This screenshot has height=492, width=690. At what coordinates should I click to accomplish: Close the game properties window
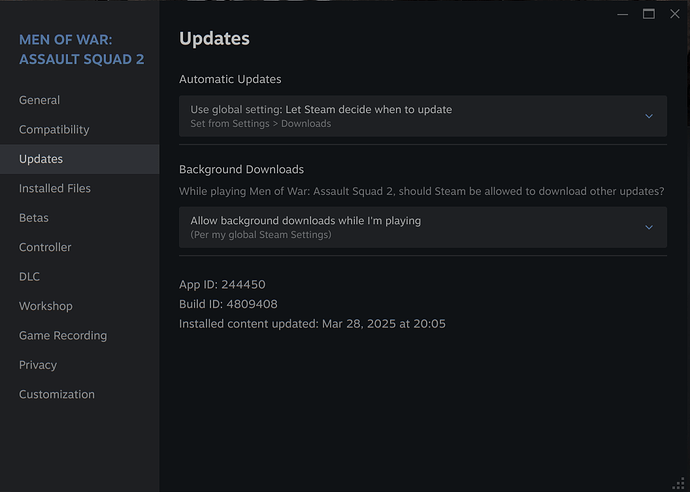(673, 14)
